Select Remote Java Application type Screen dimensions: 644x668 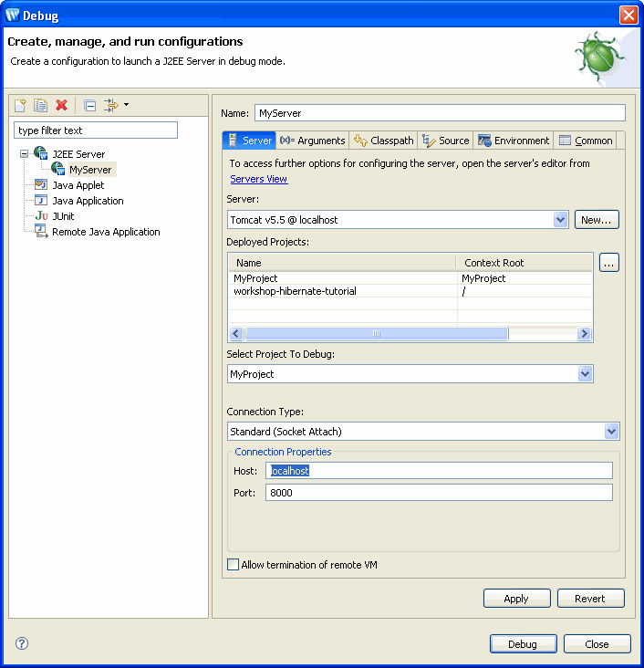[x=106, y=232]
